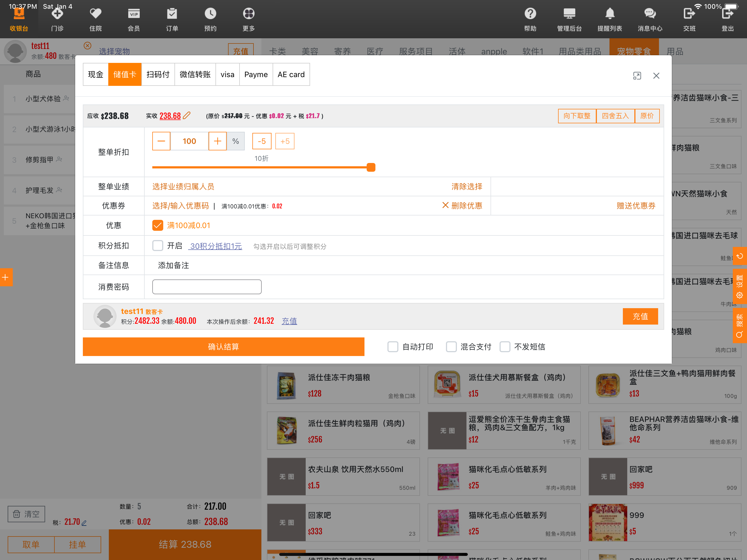Click the 挂单 hold order button
The width and height of the screenshot is (747, 560).
coord(77,544)
